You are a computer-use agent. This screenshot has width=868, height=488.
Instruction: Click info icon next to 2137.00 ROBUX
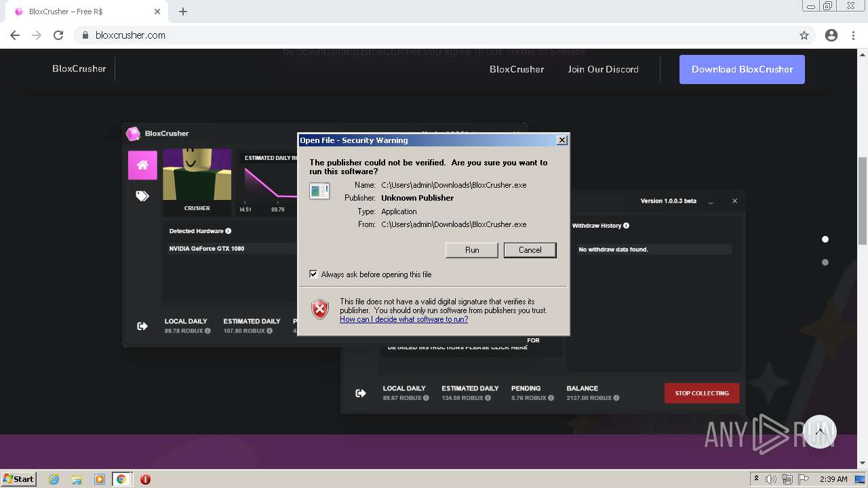[x=616, y=398]
